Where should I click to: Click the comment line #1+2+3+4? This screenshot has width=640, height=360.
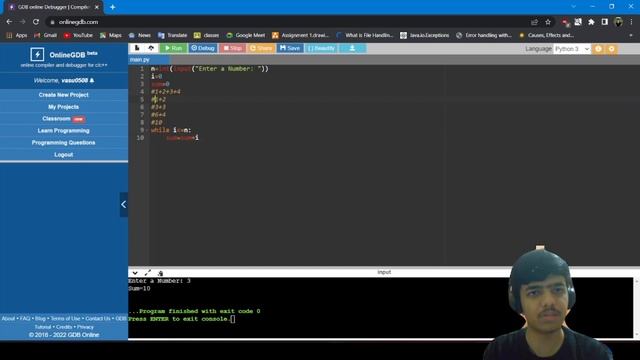tap(166, 92)
